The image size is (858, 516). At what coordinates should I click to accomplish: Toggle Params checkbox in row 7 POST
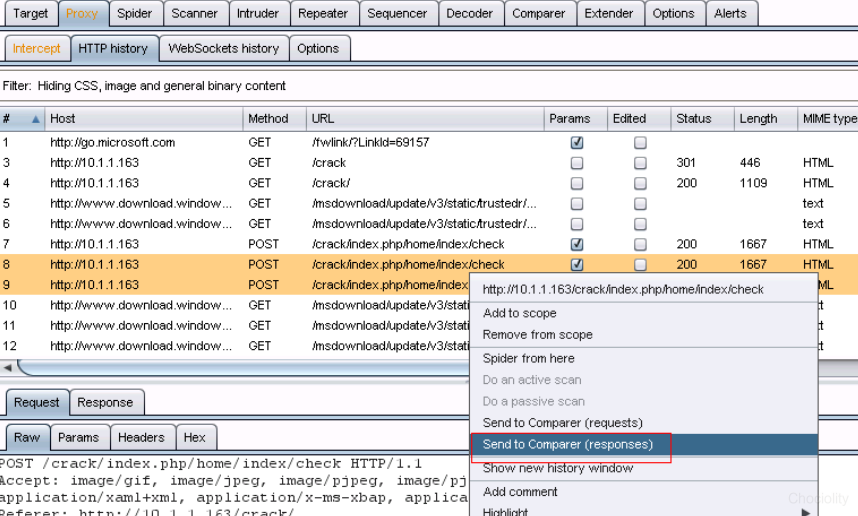coord(577,244)
